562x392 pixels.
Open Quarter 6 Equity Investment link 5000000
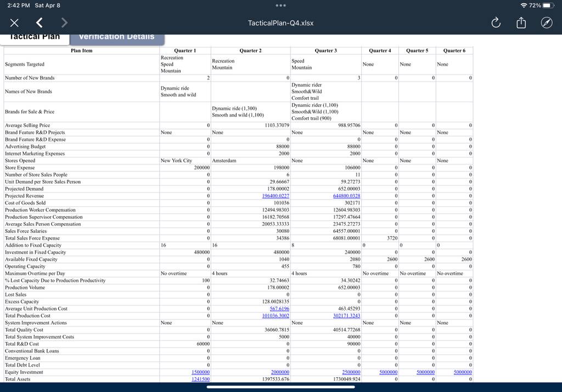point(463,372)
